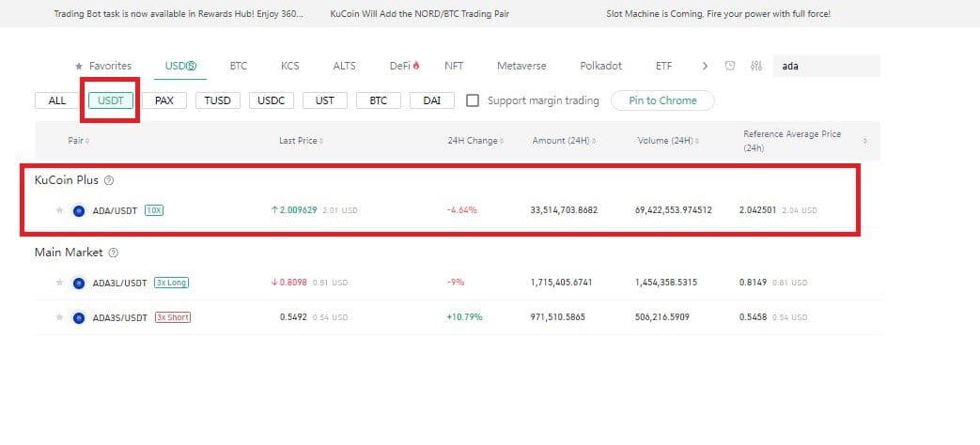Sort the table by Volume (24H)

(x=668, y=141)
